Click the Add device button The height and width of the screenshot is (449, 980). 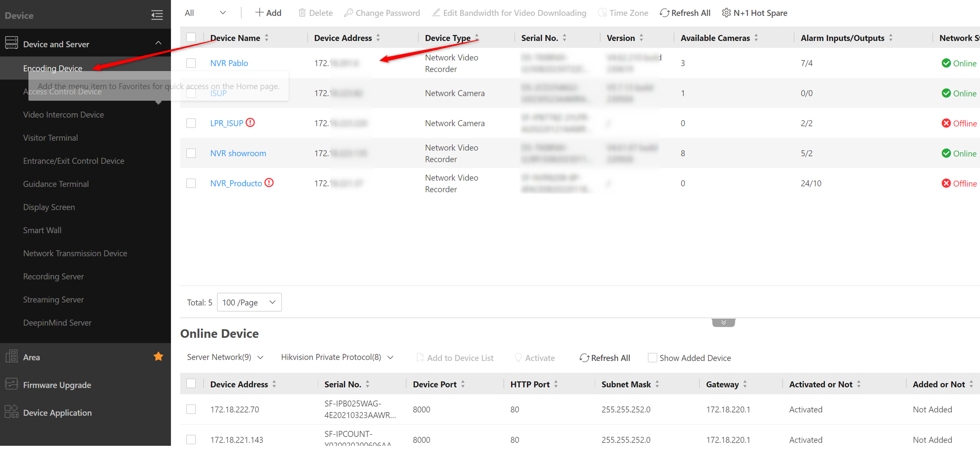[x=268, y=13]
